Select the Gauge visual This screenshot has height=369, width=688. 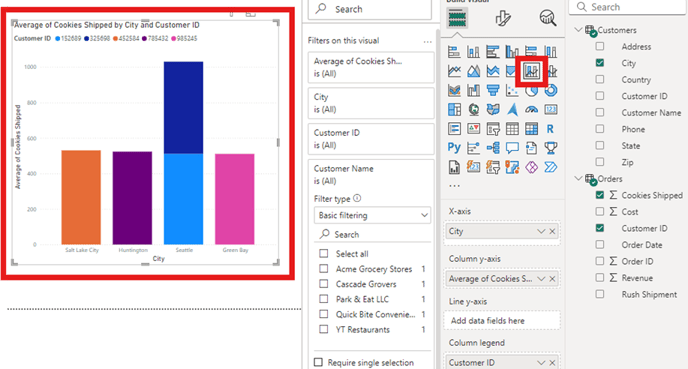tap(531, 109)
